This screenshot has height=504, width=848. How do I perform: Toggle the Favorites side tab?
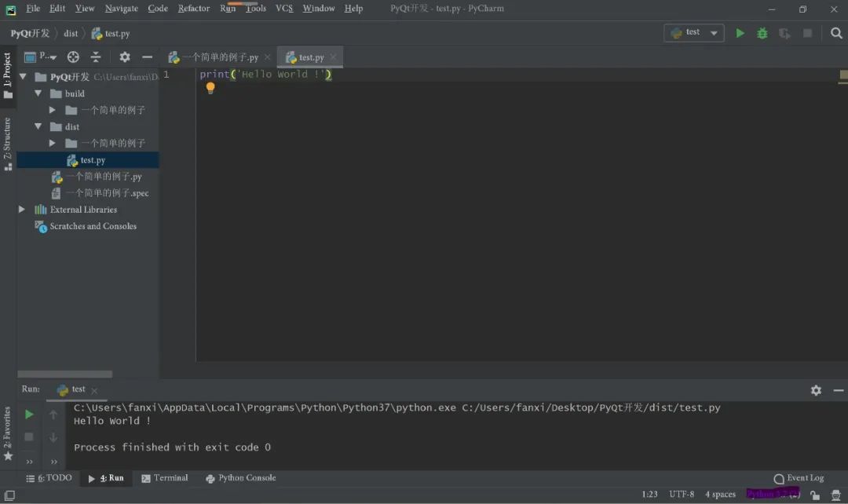(x=8, y=433)
